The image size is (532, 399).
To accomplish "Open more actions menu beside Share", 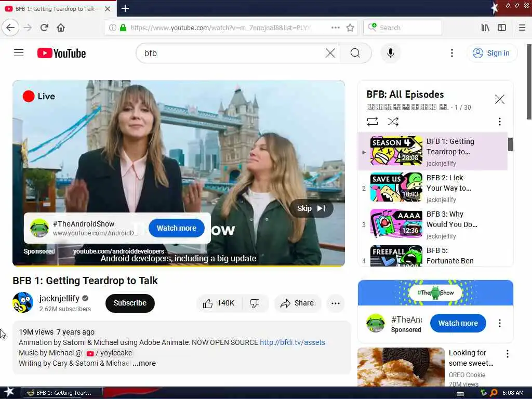I will click(x=336, y=303).
